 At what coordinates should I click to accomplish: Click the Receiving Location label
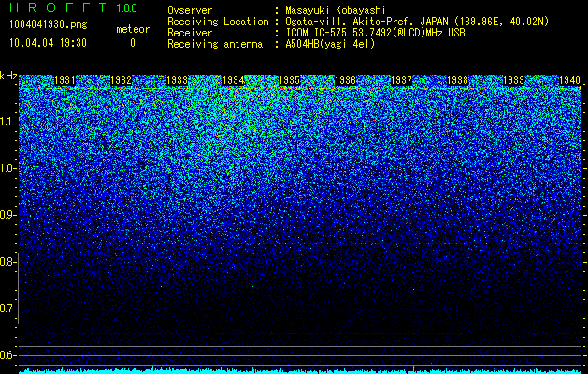point(218,22)
